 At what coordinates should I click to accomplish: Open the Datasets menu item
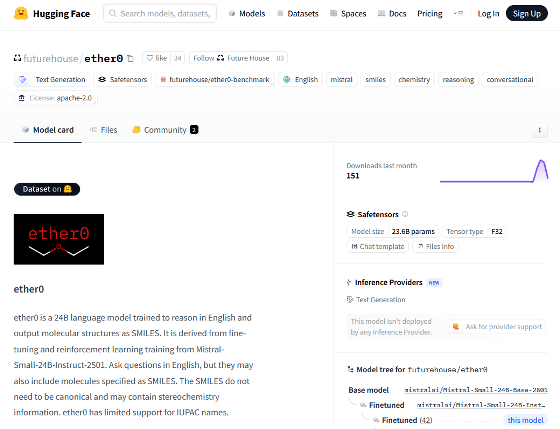coord(298,14)
